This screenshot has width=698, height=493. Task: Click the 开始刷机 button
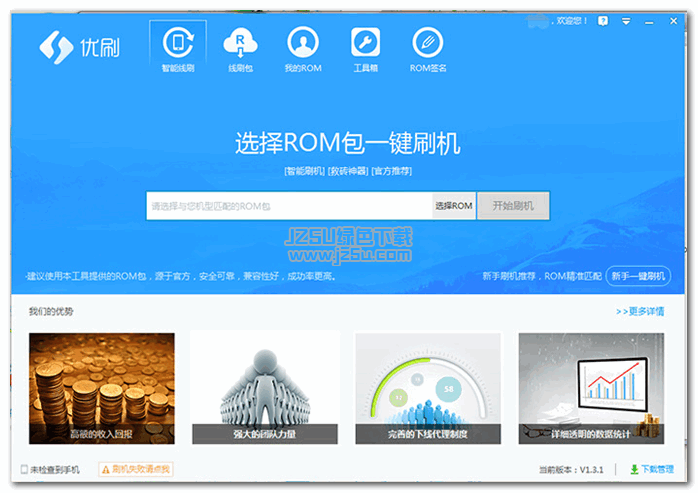pyautogui.click(x=513, y=206)
